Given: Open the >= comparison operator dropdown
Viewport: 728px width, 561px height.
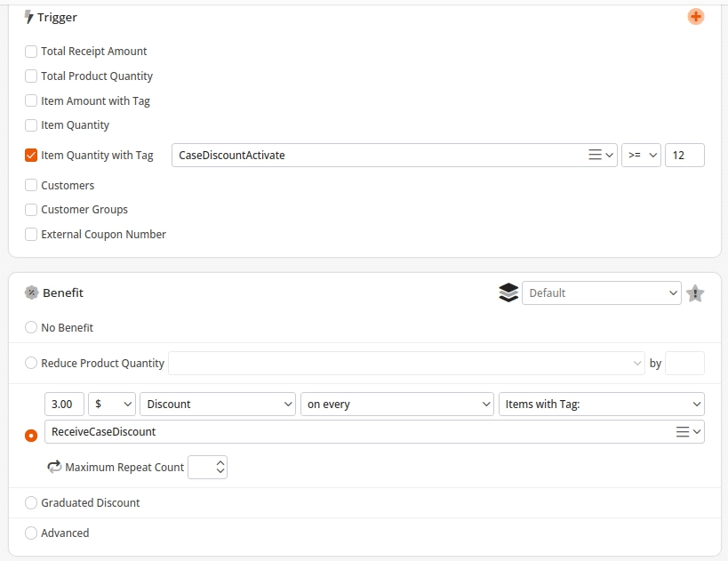Looking at the screenshot, I should [x=641, y=155].
